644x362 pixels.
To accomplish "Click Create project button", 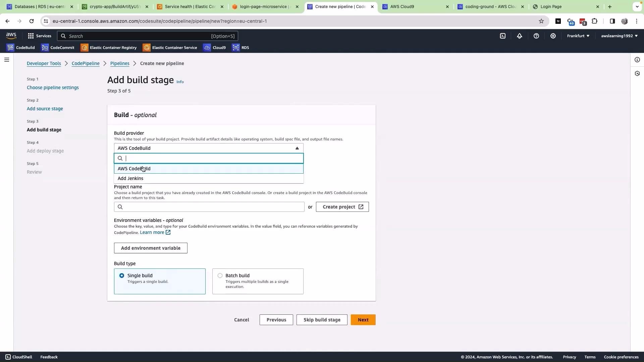I will pyautogui.click(x=342, y=207).
